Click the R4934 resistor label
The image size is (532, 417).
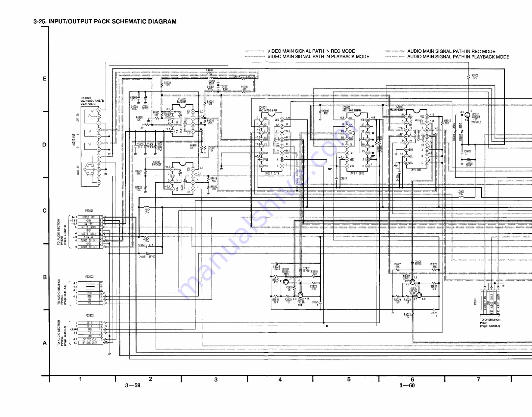(210, 103)
